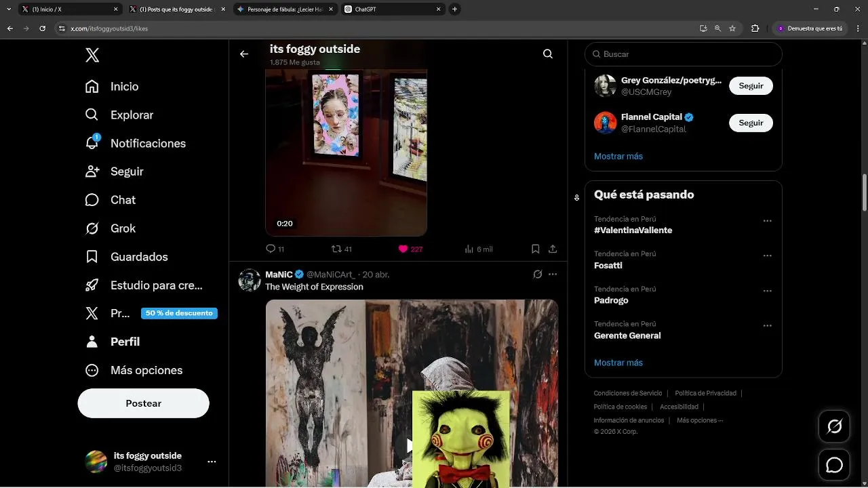The image size is (868, 488).
Task: Open Explorar search page
Action: click(x=119, y=115)
